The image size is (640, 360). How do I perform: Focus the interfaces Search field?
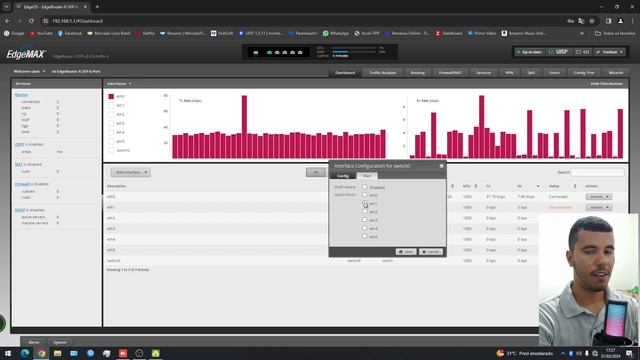pyautogui.click(x=598, y=172)
